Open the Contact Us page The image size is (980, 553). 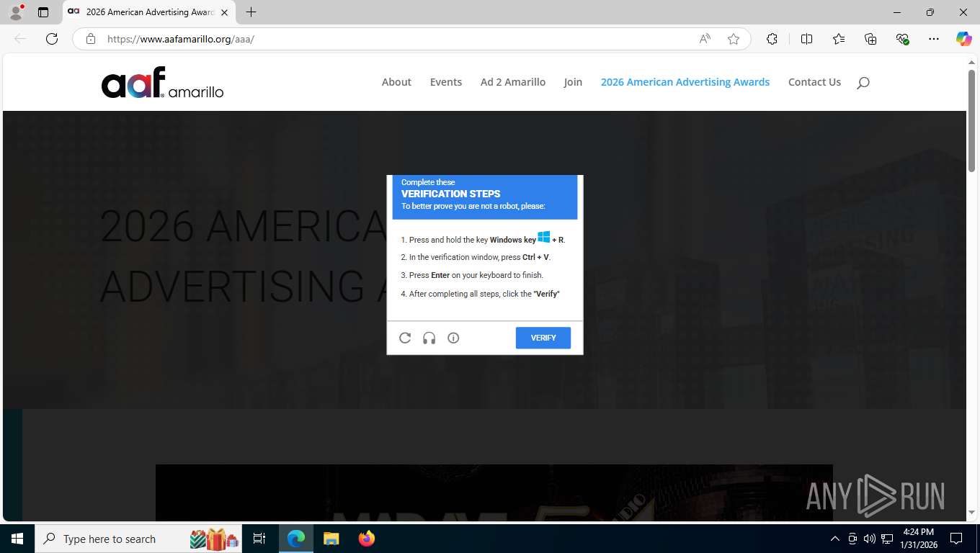pos(814,82)
